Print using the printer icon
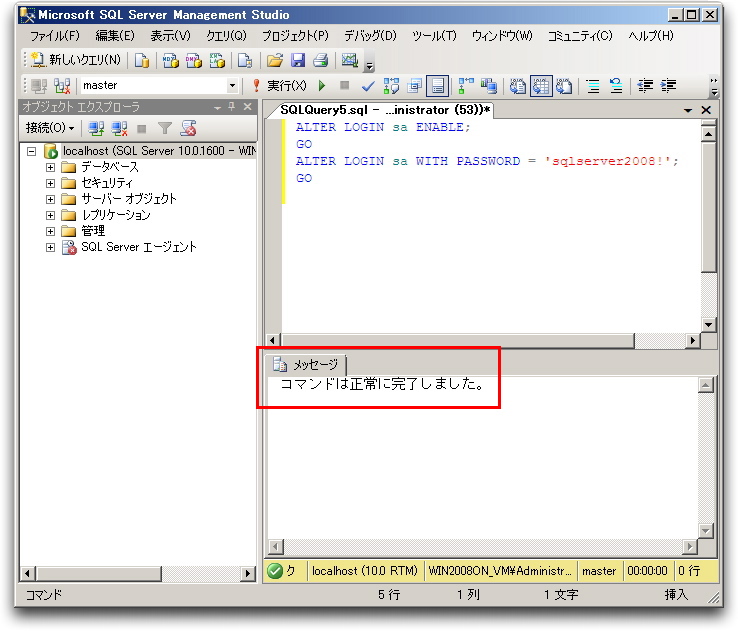 click(321, 60)
